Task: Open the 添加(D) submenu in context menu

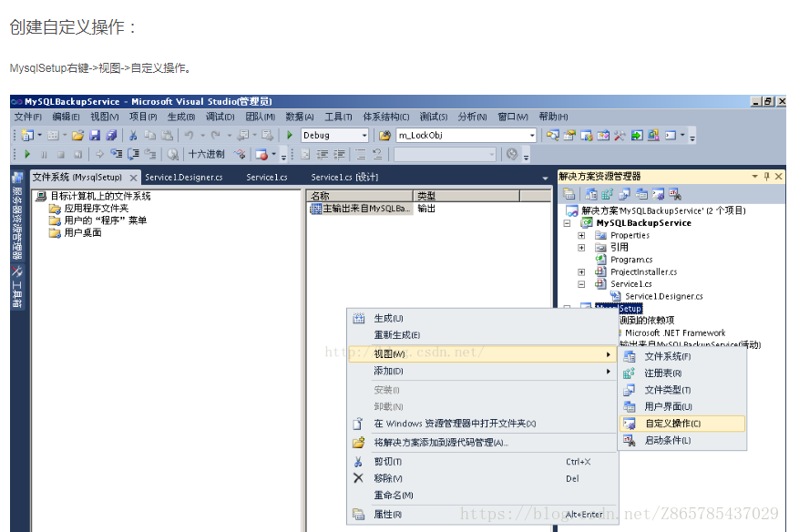Action: click(483, 372)
